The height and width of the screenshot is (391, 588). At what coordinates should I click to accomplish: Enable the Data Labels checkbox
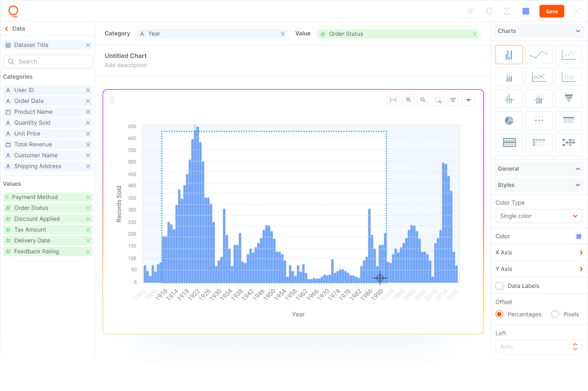pos(499,286)
